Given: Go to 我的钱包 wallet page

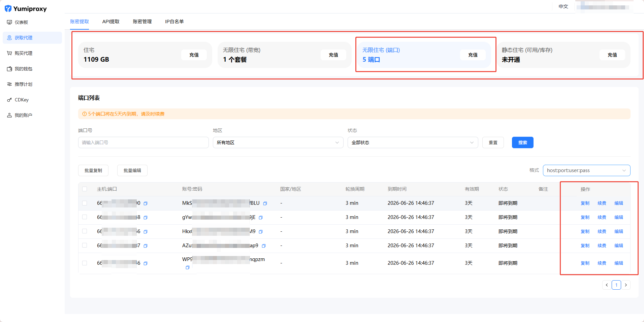Looking at the screenshot, I should coord(32,69).
